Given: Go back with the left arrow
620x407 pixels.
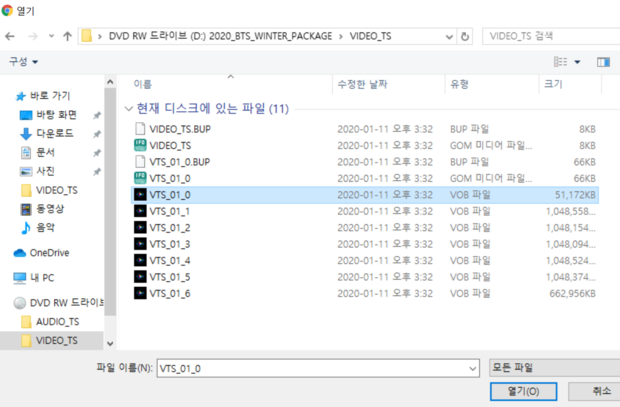Looking at the screenshot, I should point(10,36).
